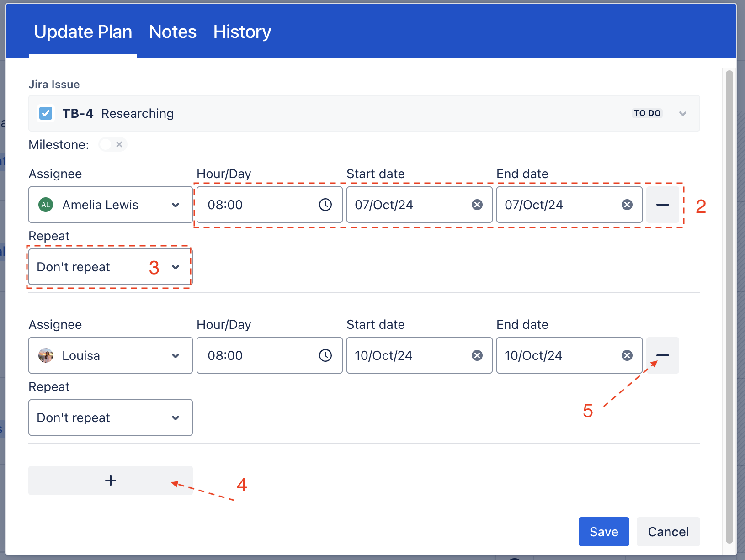Remove the Amelia Lewis plan row
The image size is (745, 560).
[663, 205]
